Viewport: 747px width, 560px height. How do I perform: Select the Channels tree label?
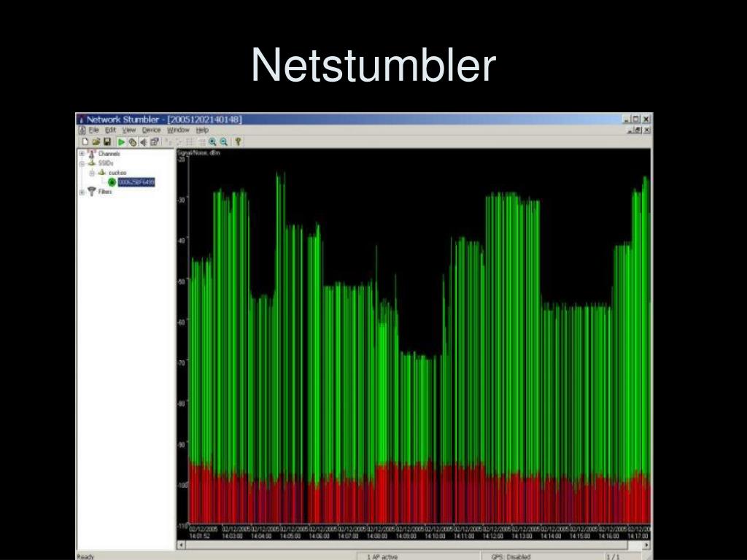(109, 154)
